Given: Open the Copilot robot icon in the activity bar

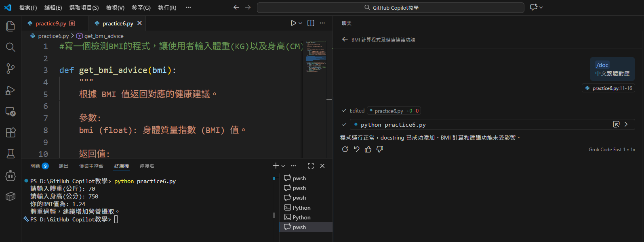Looking at the screenshot, I should click(11, 175).
